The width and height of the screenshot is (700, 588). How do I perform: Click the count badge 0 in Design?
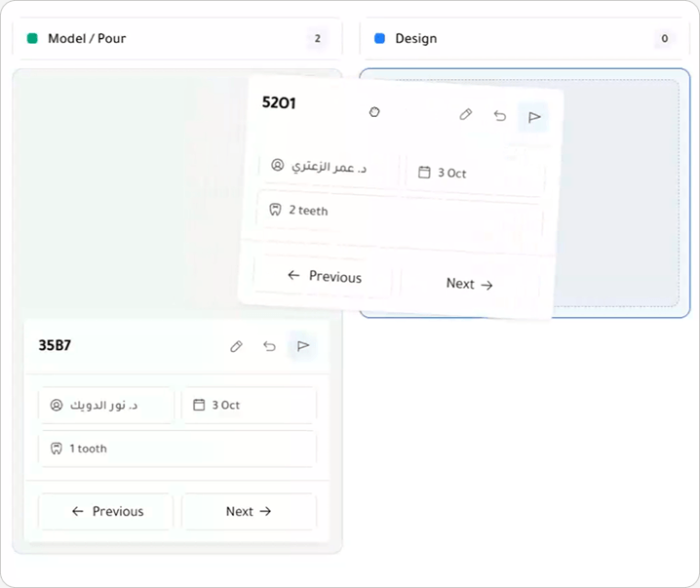[665, 38]
